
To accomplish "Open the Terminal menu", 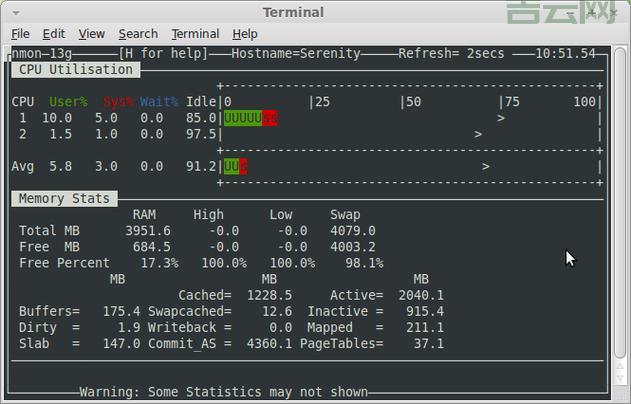I will tap(195, 33).
